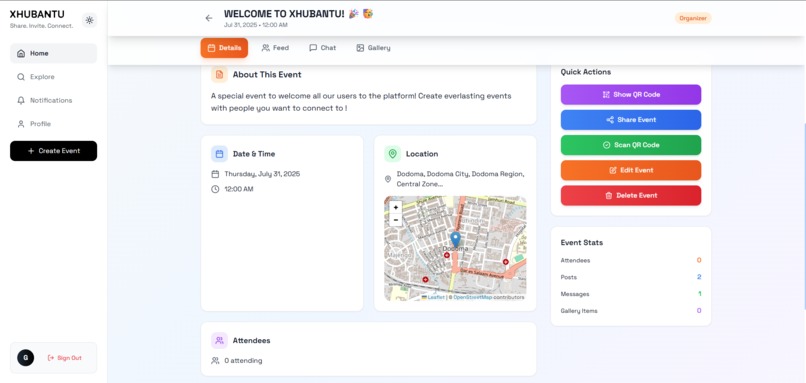Viewport: 806px width, 383px height.
Task: Go back using the arrow beside event title
Action: [209, 18]
